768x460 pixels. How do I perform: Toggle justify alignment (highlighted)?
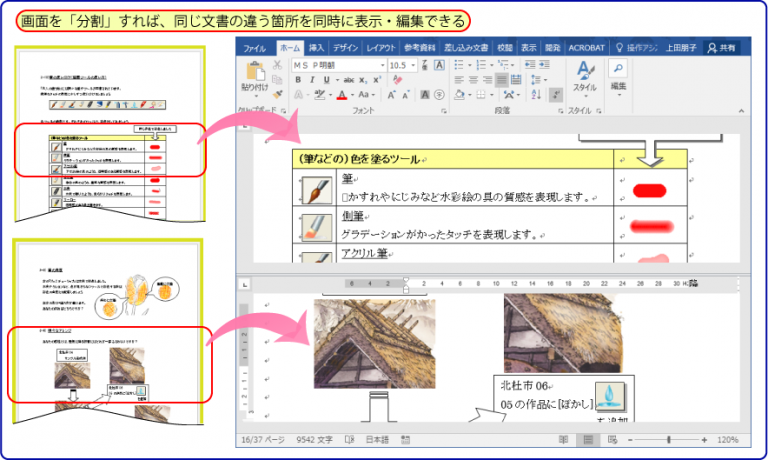(502, 80)
